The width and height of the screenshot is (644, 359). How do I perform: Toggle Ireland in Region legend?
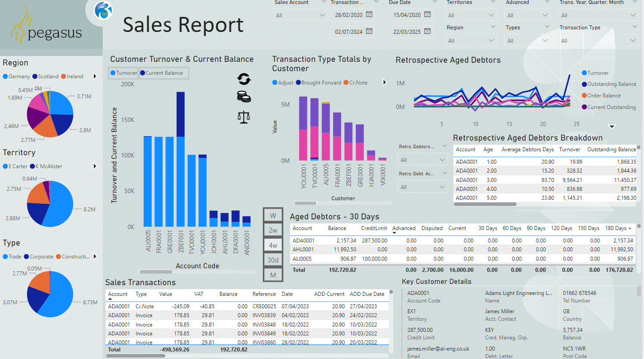pyautogui.click(x=72, y=77)
